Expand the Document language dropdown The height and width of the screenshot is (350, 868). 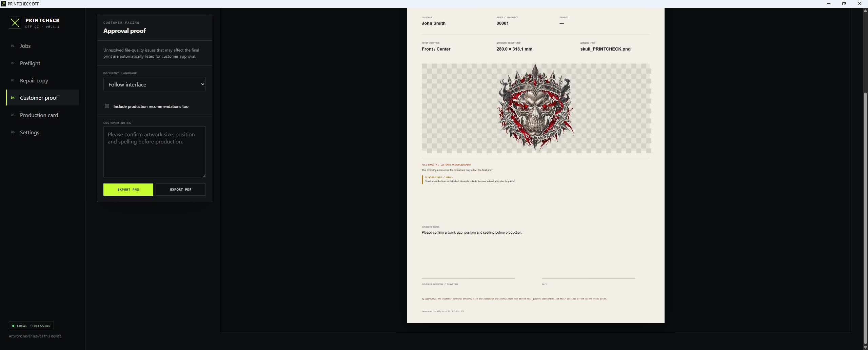pyautogui.click(x=154, y=84)
